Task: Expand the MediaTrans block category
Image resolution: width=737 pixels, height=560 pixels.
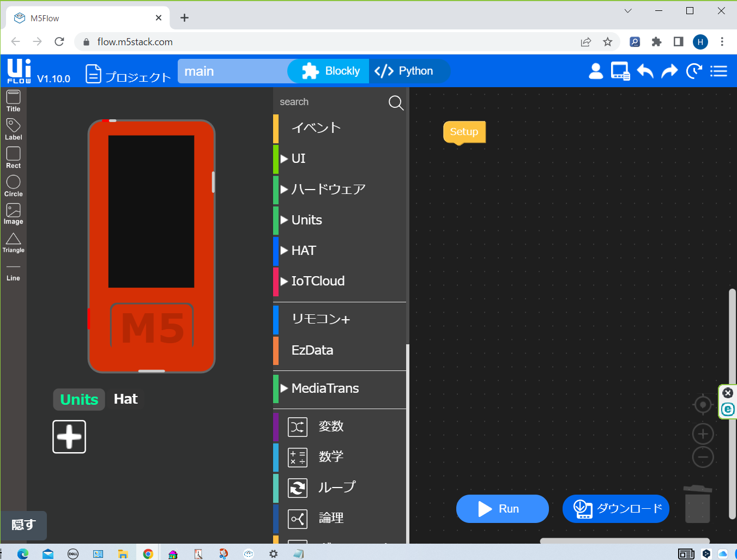Action: [340, 388]
